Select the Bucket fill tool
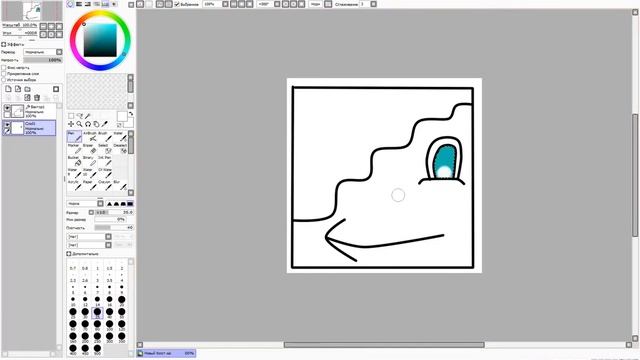Viewport: 640px width, 360px height. tap(74, 161)
